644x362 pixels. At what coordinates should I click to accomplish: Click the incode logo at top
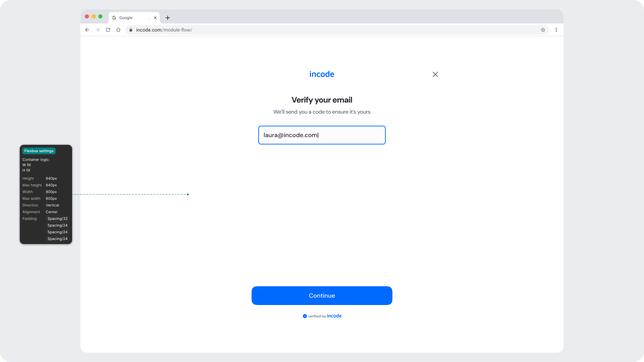(322, 74)
